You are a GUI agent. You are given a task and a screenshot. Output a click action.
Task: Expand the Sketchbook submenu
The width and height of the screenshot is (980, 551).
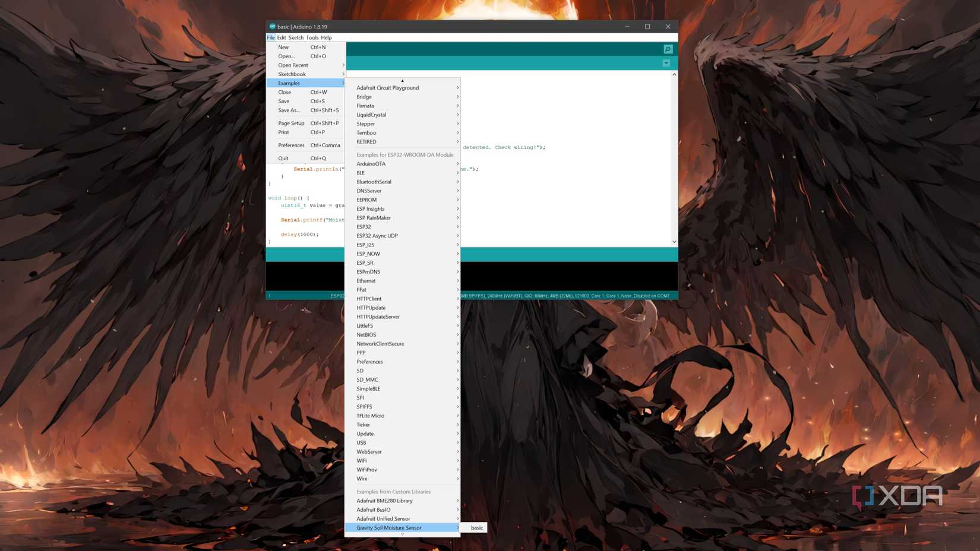click(306, 74)
